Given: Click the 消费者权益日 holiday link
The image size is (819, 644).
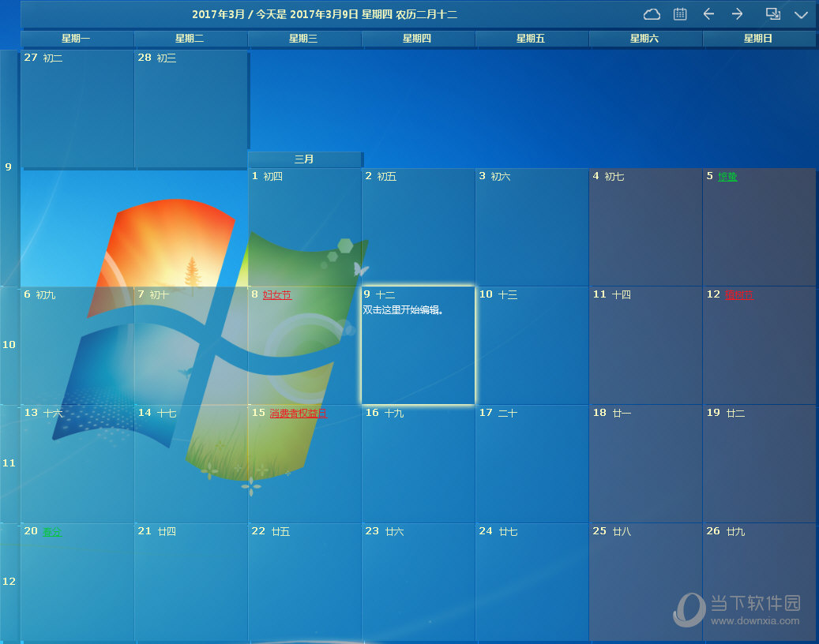Looking at the screenshot, I should [x=299, y=414].
